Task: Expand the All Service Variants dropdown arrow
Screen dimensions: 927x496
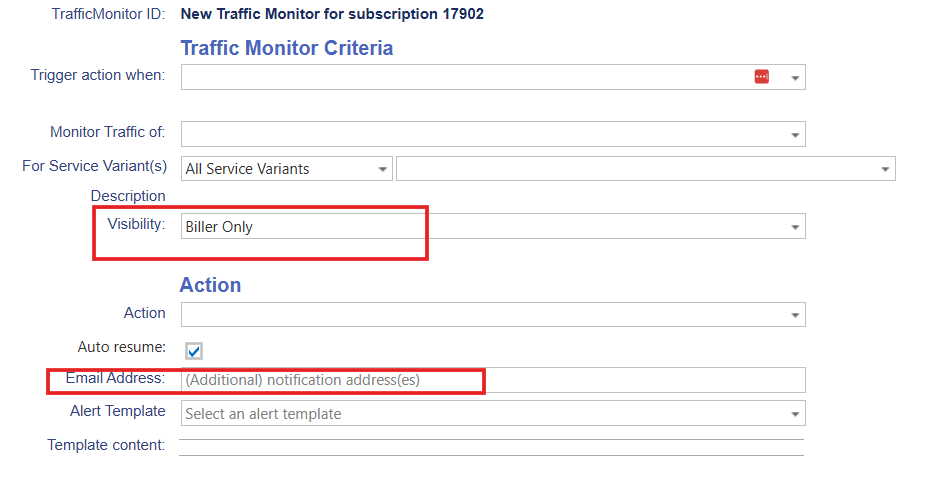Action: click(383, 170)
